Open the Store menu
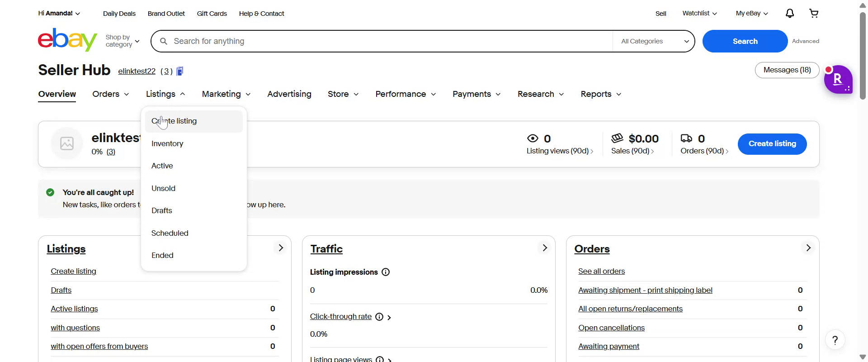Image resolution: width=868 pixels, height=362 pixels. (x=343, y=94)
